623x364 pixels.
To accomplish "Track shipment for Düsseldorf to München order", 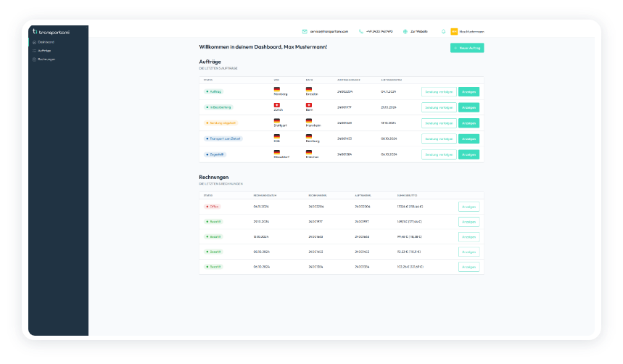I will [439, 154].
